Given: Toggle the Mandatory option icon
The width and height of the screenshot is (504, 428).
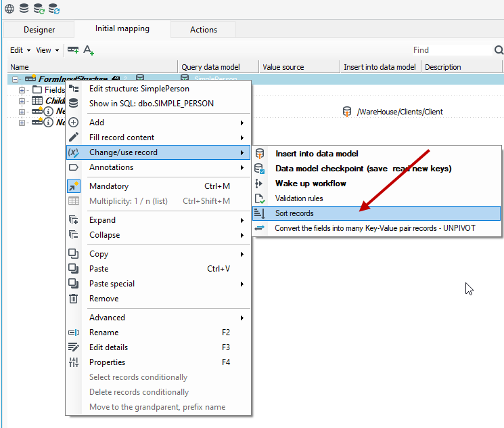Looking at the screenshot, I should click(74, 186).
